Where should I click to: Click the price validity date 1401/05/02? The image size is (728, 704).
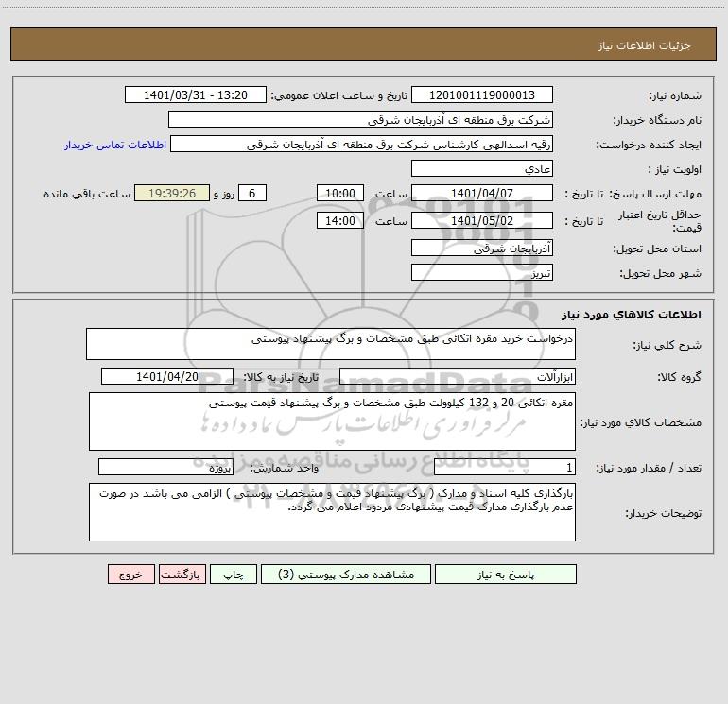[482, 220]
